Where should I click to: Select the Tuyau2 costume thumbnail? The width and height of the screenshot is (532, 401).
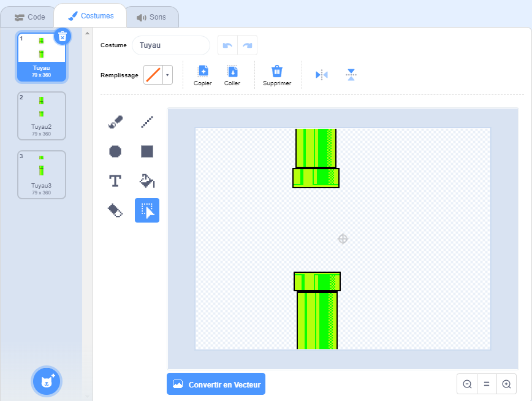[42, 116]
